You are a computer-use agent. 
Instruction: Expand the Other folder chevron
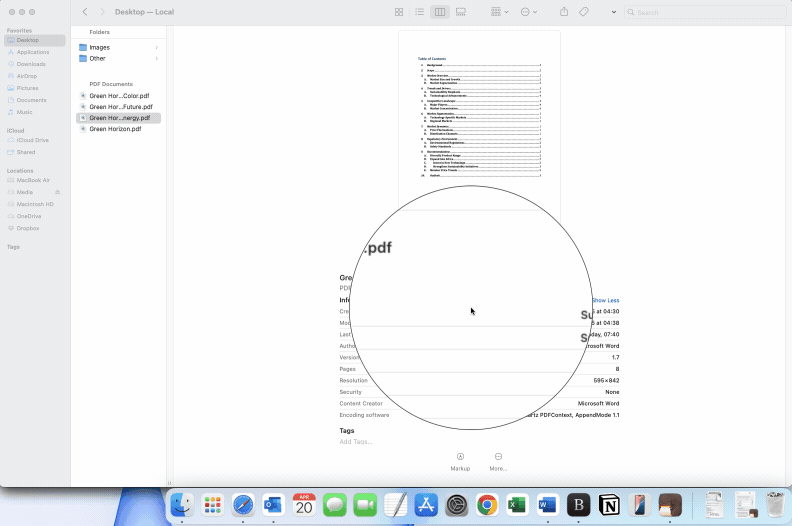(x=157, y=59)
